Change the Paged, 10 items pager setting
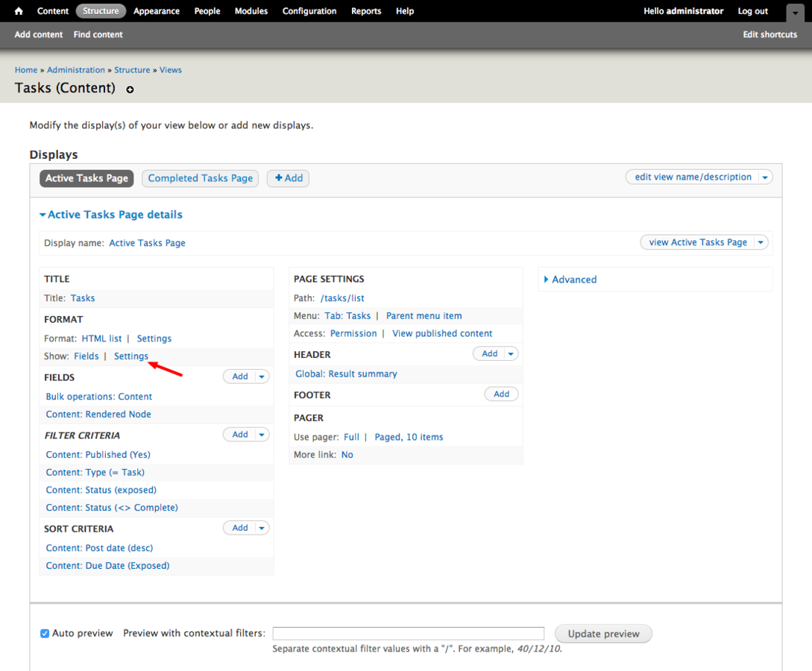 point(409,437)
